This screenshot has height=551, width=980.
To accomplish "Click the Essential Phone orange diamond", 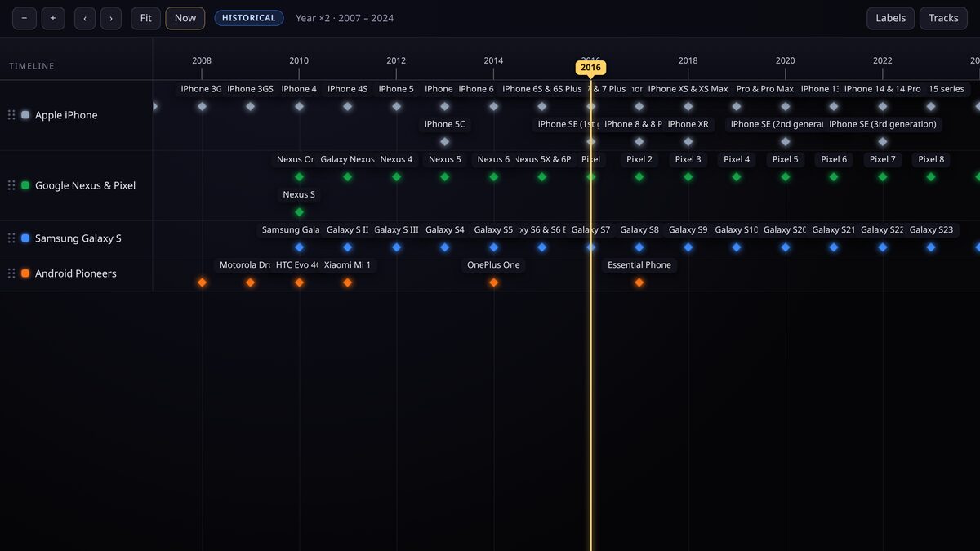I will pyautogui.click(x=639, y=282).
